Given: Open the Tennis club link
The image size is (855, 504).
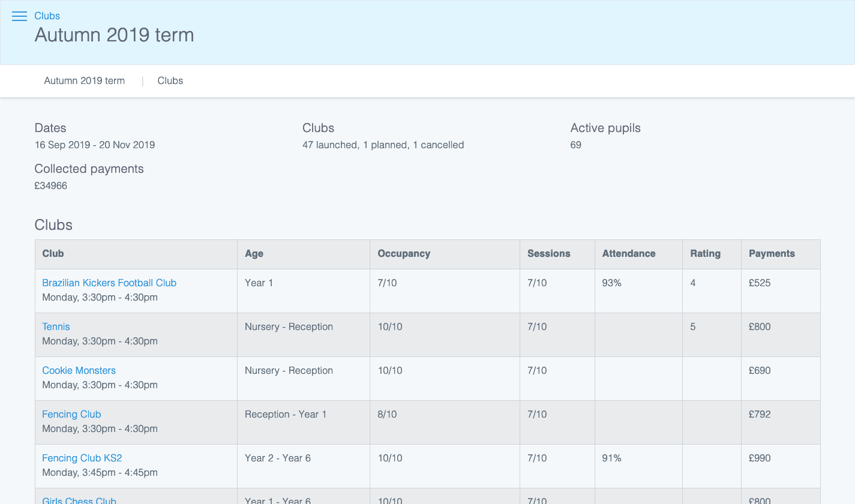Looking at the screenshot, I should [x=56, y=327].
